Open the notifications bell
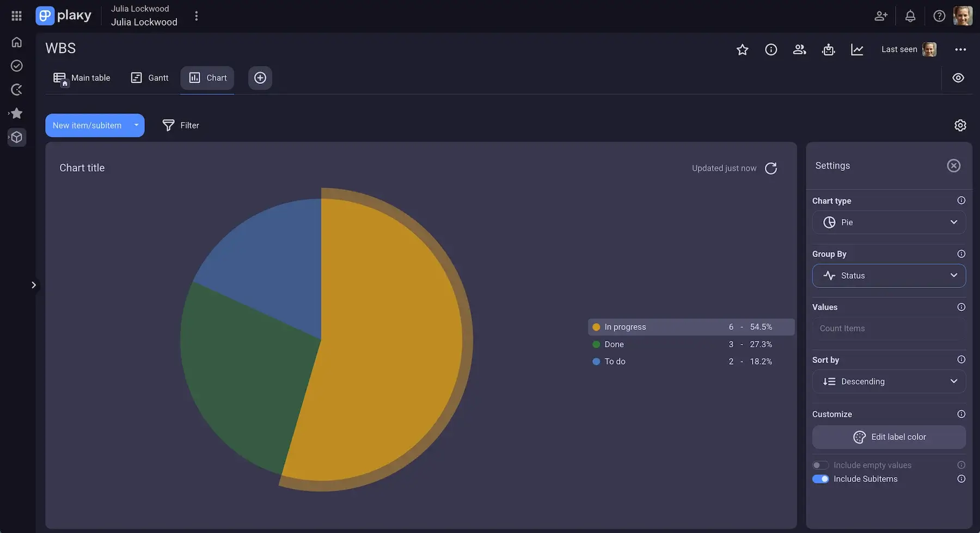This screenshot has width=980, height=533. [910, 16]
